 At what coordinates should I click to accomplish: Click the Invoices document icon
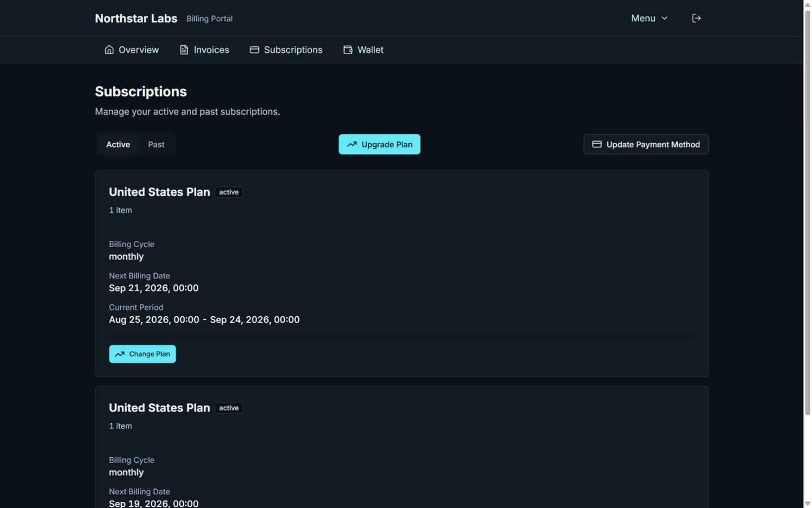[184, 50]
